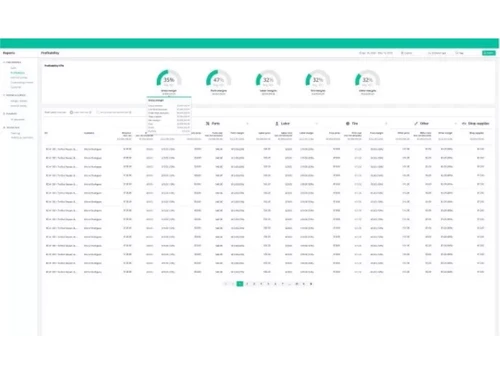
Task: Click the first row's RO cell in the table
Action: tap(61, 149)
